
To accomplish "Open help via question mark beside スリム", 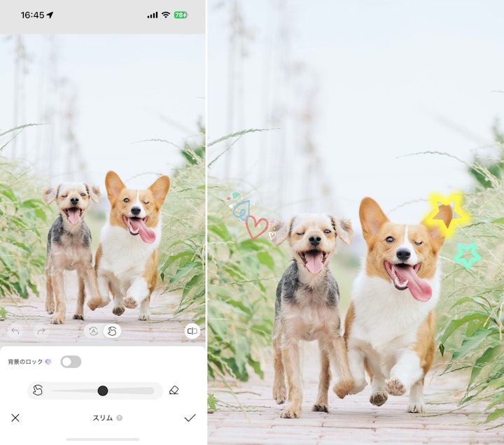I will pyautogui.click(x=119, y=418).
